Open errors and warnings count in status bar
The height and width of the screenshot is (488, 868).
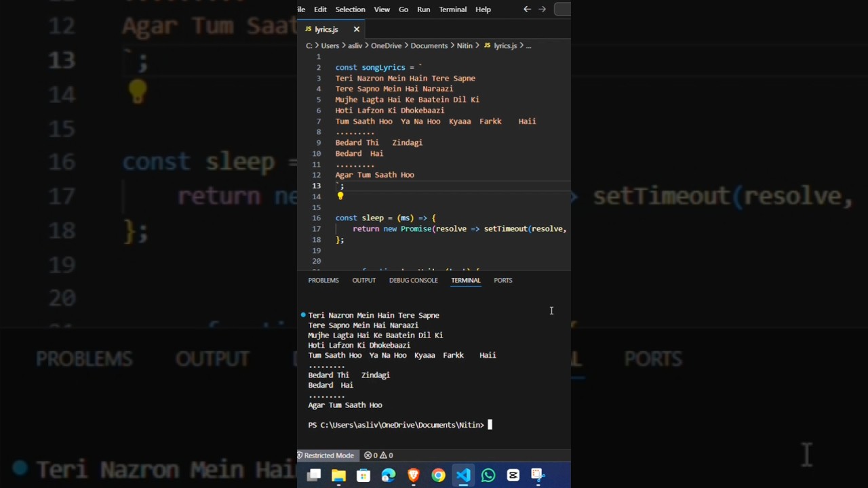click(378, 455)
